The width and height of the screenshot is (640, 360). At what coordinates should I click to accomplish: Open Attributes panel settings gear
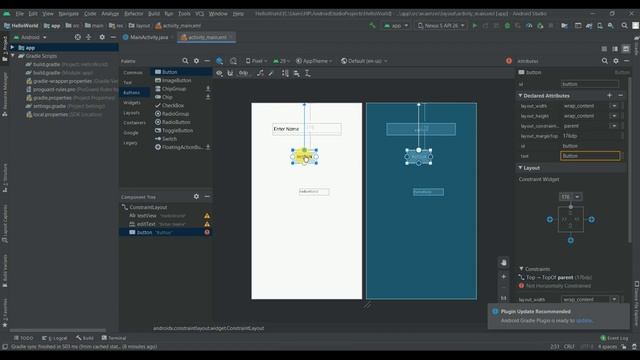616,61
